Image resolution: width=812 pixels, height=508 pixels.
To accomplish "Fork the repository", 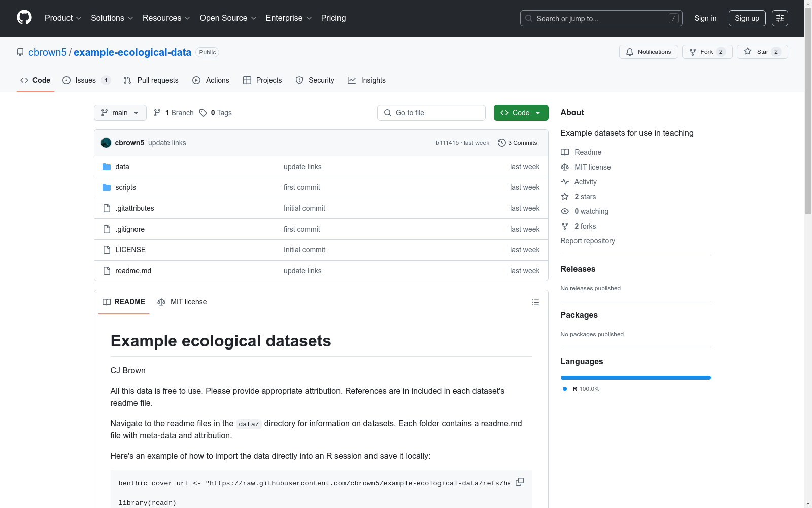I will point(707,52).
